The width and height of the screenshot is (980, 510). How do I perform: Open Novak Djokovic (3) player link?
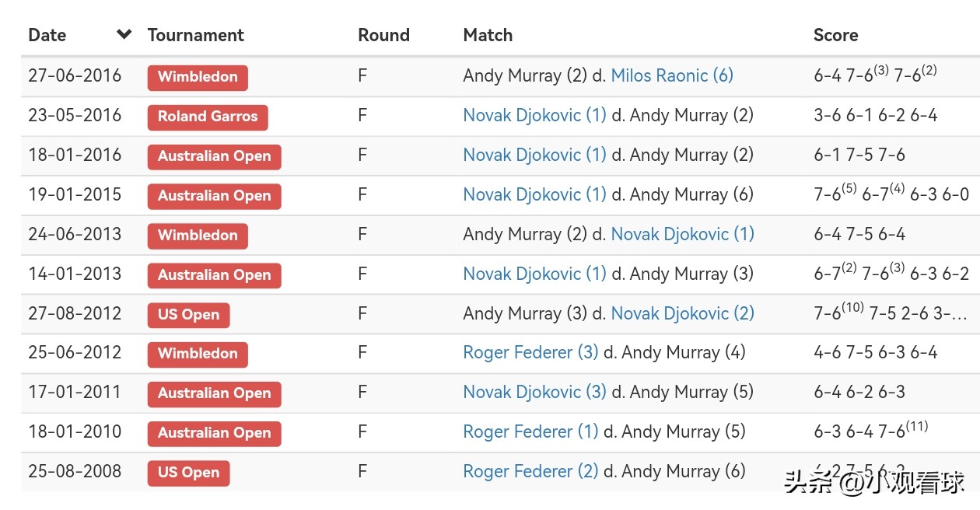[534, 392]
